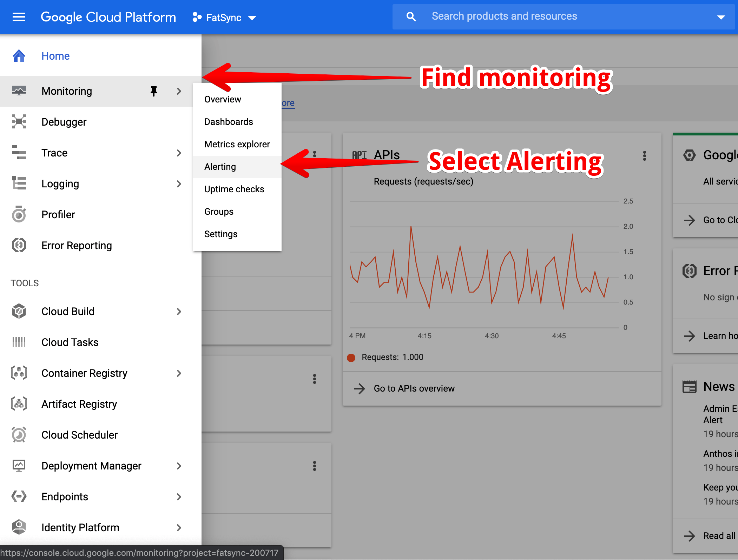Expand the Cloud Build submenu chevron
Image resolution: width=738 pixels, height=560 pixels.
tap(179, 312)
